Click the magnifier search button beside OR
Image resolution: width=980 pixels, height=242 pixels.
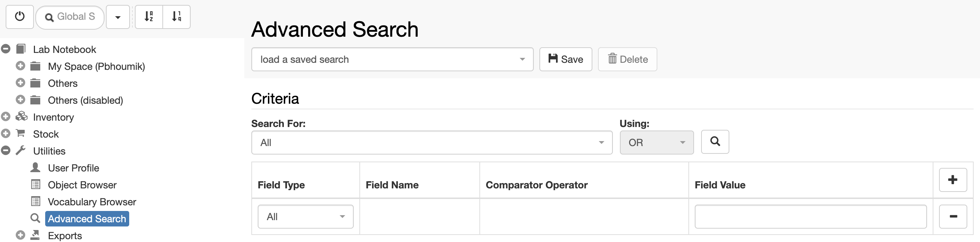point(715,142)
